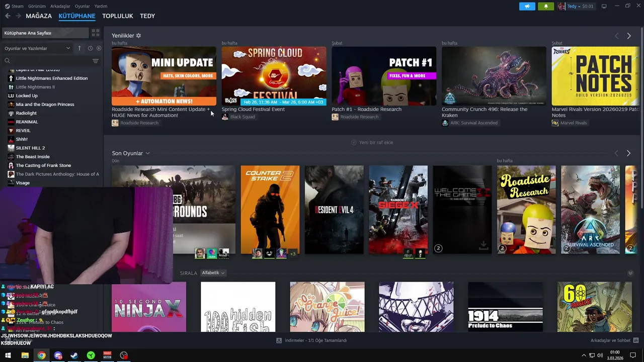The height and width of the screenshot is (362, 644).
Task: Open Chrome from the taskbar
Action: pyautogui.click(x=41, y=355)
